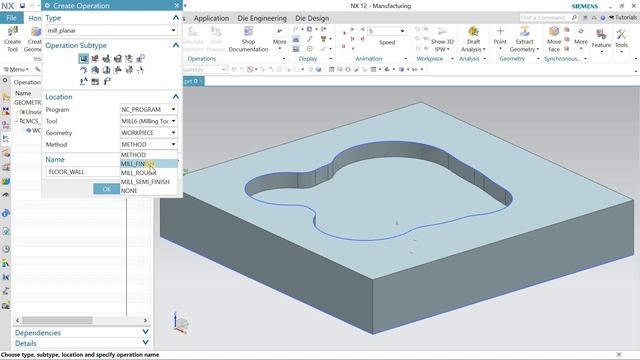Select METHOD in the dropdown list
The image size is (640, 360).
(x=149, y=155)
